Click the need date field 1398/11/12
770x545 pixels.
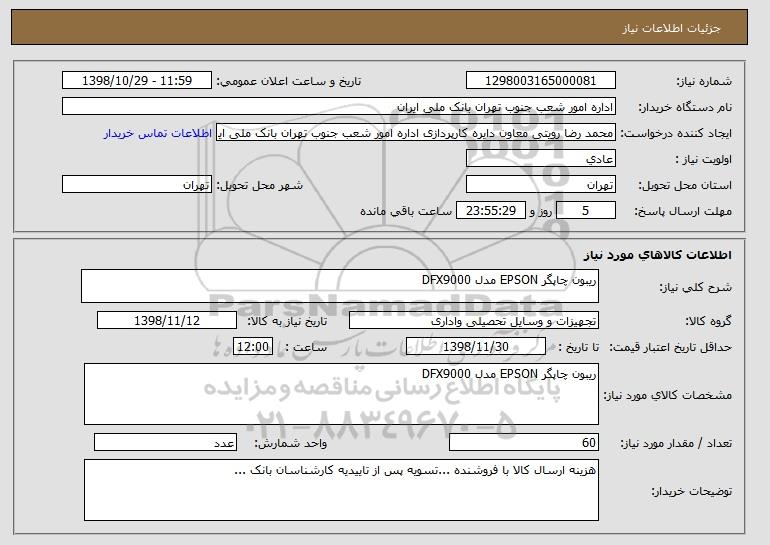(x=167, y=321)
